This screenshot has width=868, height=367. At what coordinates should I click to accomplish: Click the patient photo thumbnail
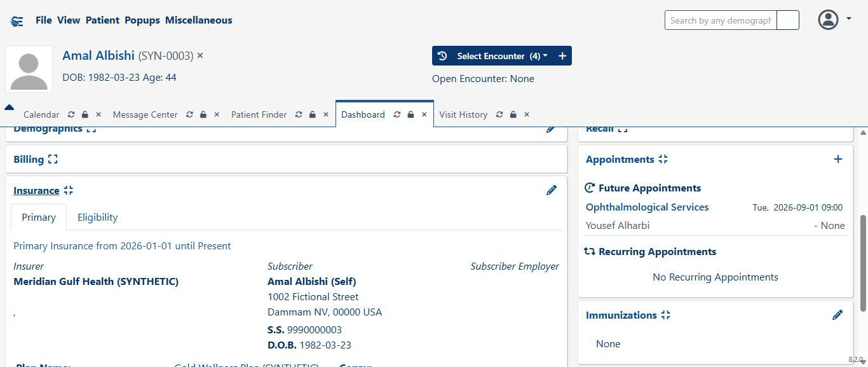pyautogui.click(x=29, y=69)
